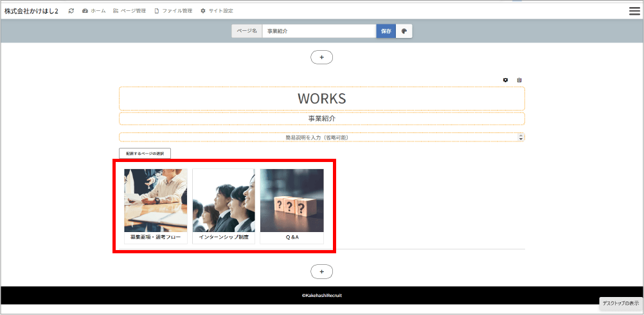Screen dimensions: 644x315
Task: Open the 募集要項・選考フロー page card thumbnail
Action: click(156, 201)
